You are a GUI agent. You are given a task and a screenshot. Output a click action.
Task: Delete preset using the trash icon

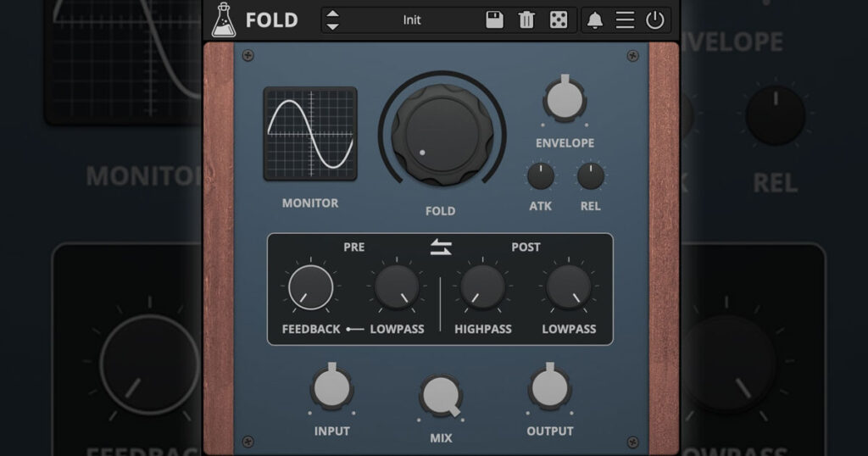pos(526,20)
